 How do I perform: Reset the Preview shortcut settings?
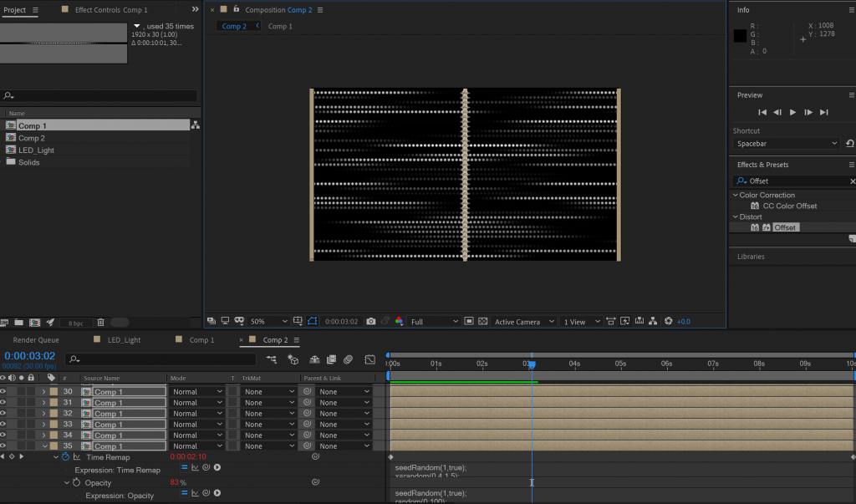click(x=849, y=144)
